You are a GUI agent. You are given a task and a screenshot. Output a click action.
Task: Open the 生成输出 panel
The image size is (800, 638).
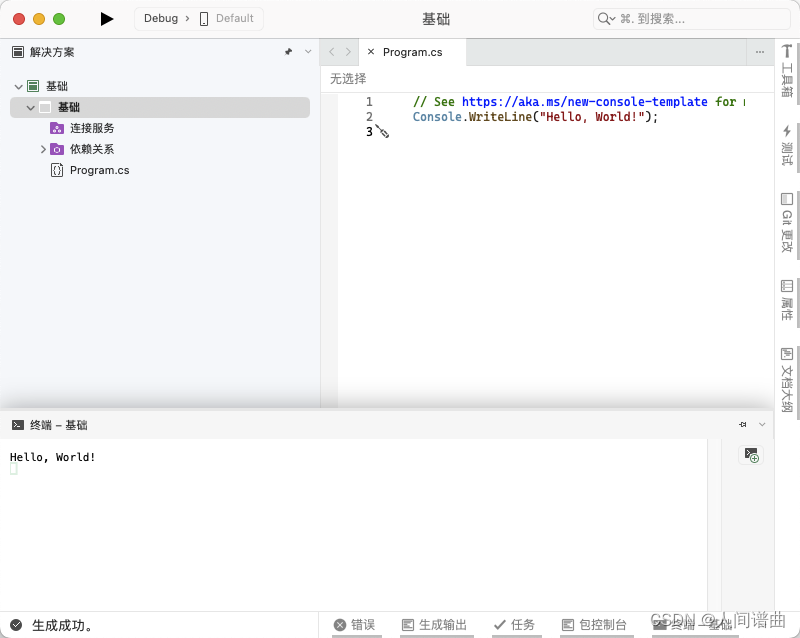435,624
